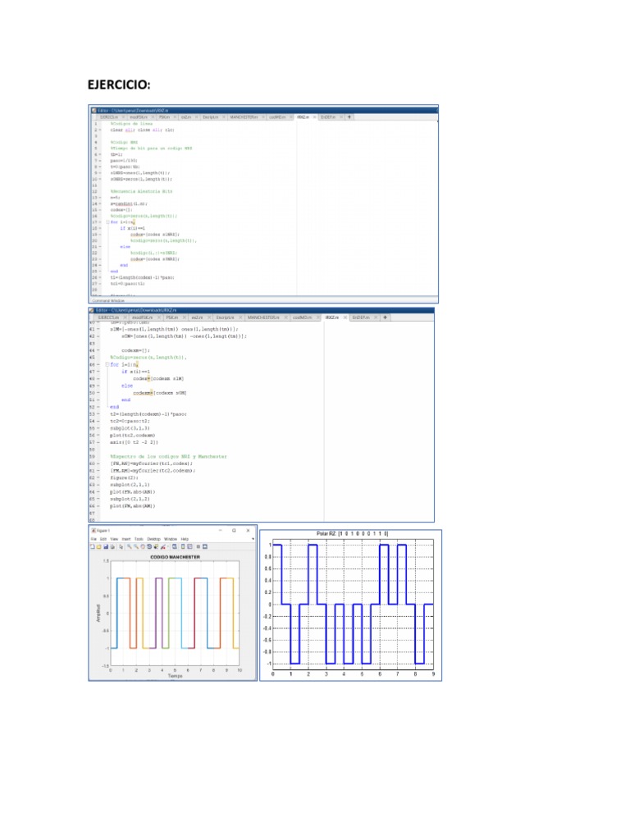Add new tab with plus button, top editor
Screen dimensions: 630x840
(350, 117)
